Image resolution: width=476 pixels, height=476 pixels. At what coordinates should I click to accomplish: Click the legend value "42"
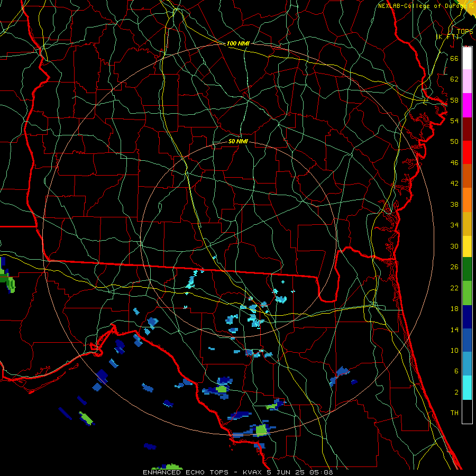point(454,183)
